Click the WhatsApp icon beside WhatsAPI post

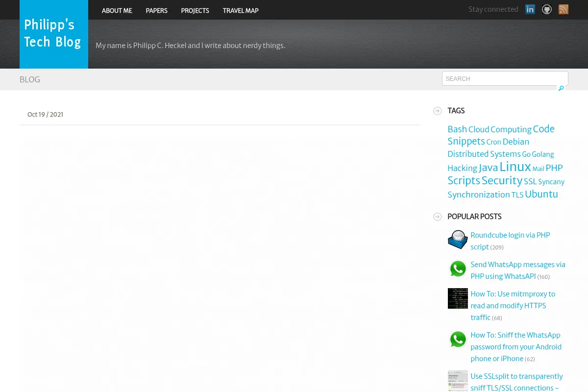(458, 269)
